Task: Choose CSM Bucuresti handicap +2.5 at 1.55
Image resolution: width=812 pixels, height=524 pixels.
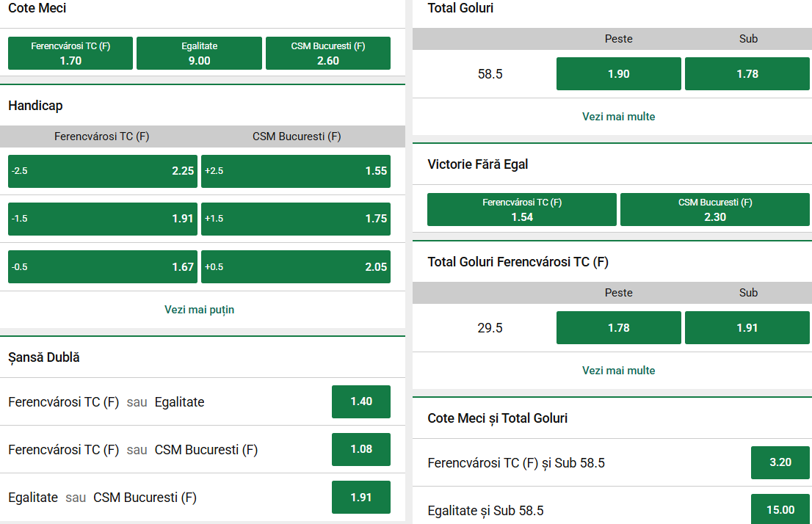Action: pos(296,171)
